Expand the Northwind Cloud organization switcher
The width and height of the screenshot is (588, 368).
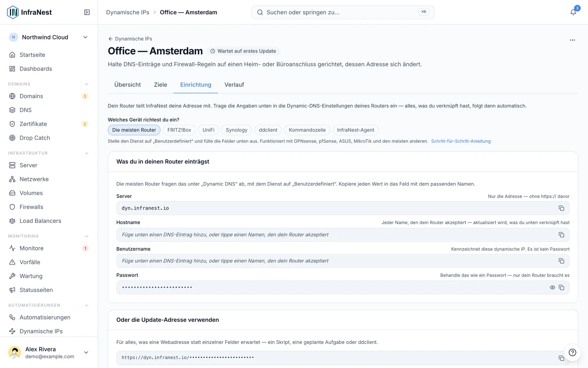49,37
